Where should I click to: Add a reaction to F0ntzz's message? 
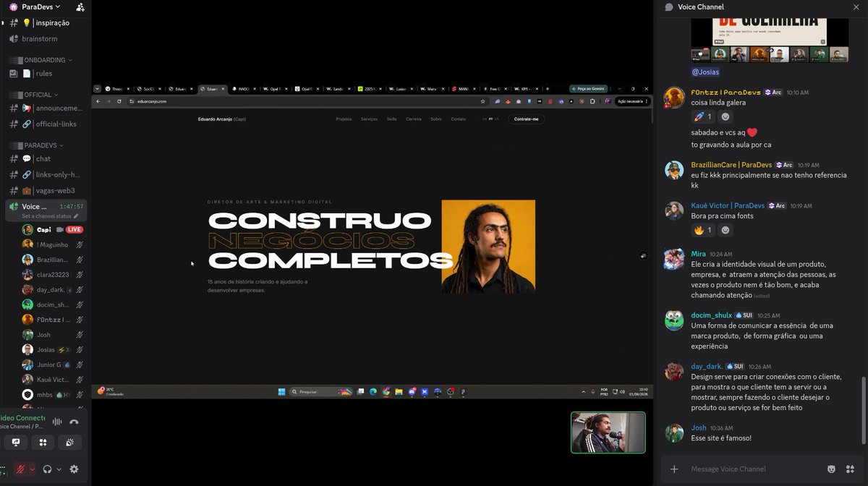(x=726, y=116)
